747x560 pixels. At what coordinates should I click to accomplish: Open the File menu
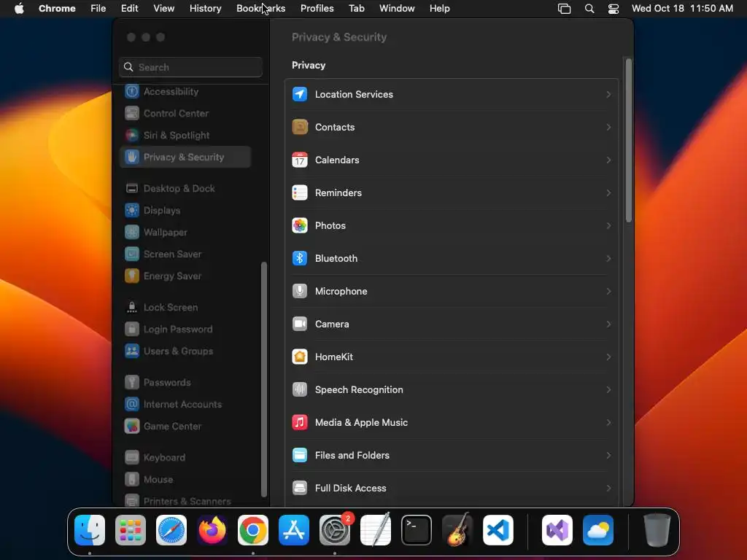98,8
